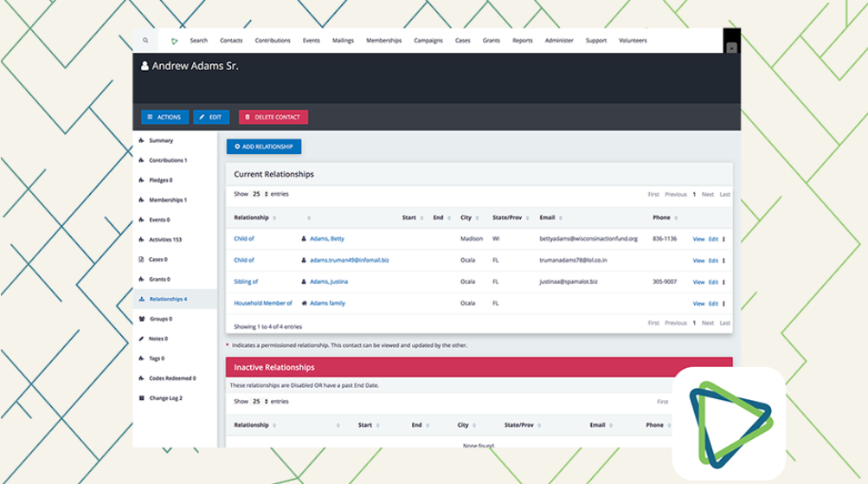Viewport: 868px width, 484px height.
Task: Open the adams.truman49@infomail.biz contact link
Action: pyautogui.click(x=350, y=261)
